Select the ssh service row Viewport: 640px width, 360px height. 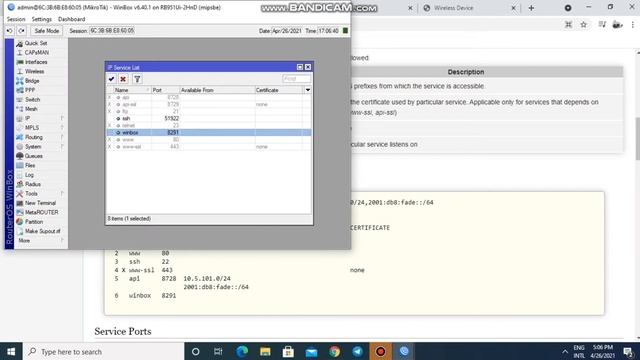(x=209, y=118)
